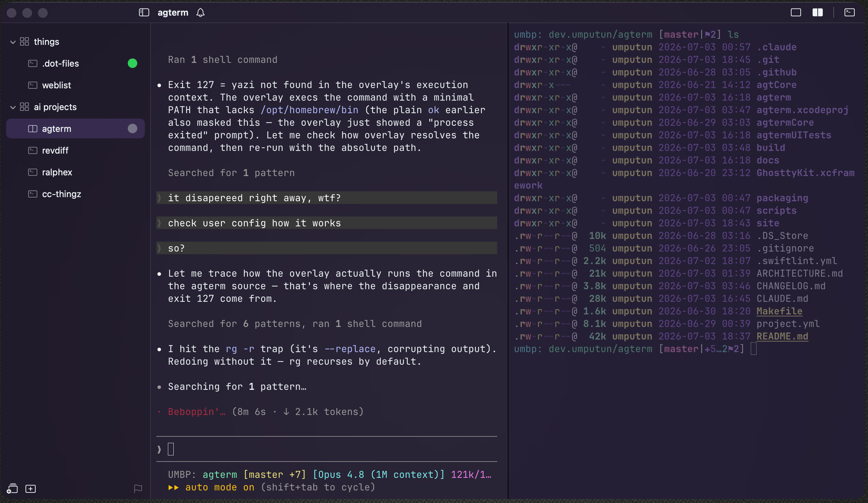868x503 pixels.
Task: Click the grid icon beside ai projects
Action: (x=24, y=107)
